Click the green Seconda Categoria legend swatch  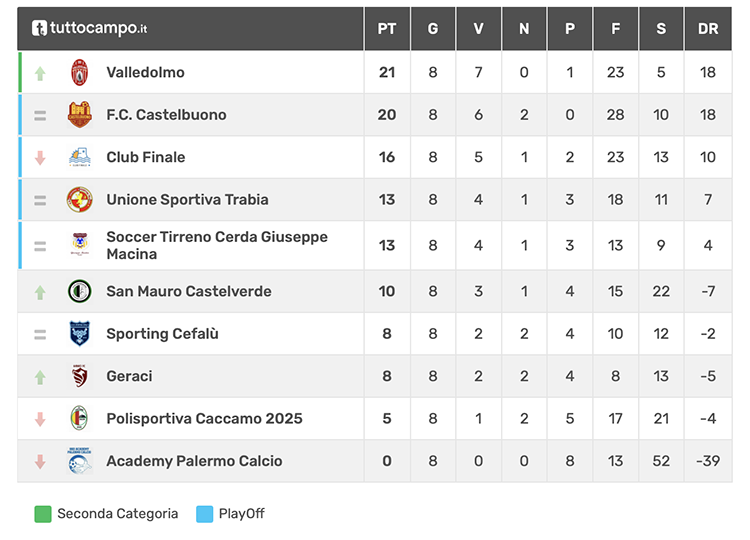(x=43, y=514)
